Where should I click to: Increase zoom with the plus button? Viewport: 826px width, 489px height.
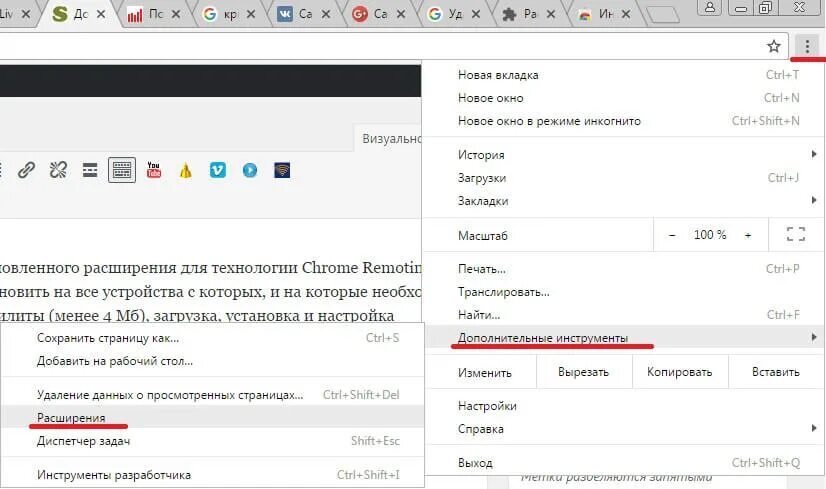tap(748, 235)
